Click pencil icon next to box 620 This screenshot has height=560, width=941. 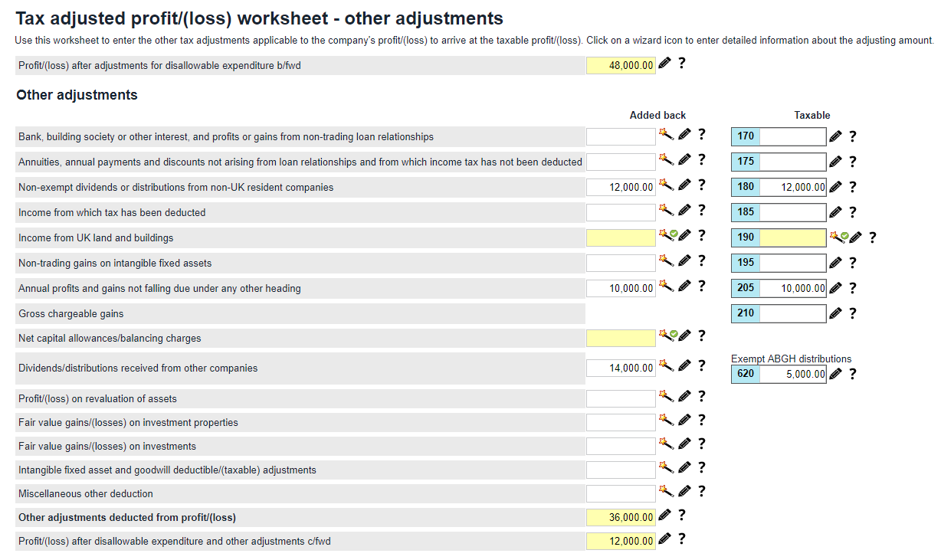click(x=836, y=374)
